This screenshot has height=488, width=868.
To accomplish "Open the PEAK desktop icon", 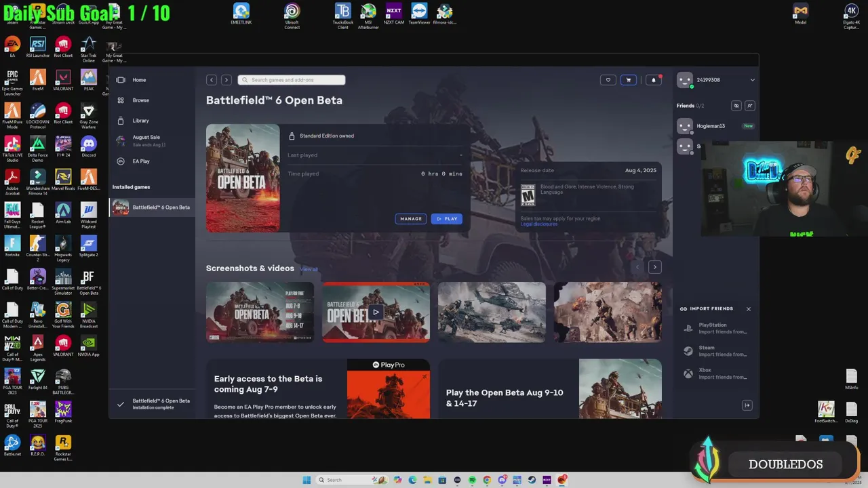I will 89,80.
